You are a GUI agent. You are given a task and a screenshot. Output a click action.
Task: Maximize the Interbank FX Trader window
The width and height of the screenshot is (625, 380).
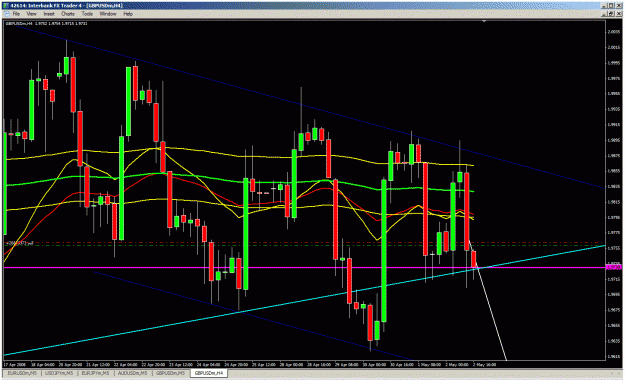pyautogui.click(x=610, y=5)
